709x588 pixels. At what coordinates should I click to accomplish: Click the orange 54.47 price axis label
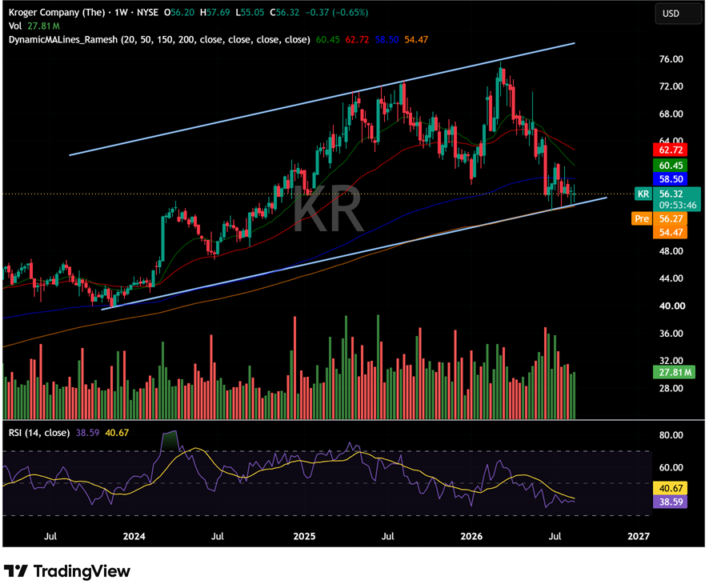point(670,232)
